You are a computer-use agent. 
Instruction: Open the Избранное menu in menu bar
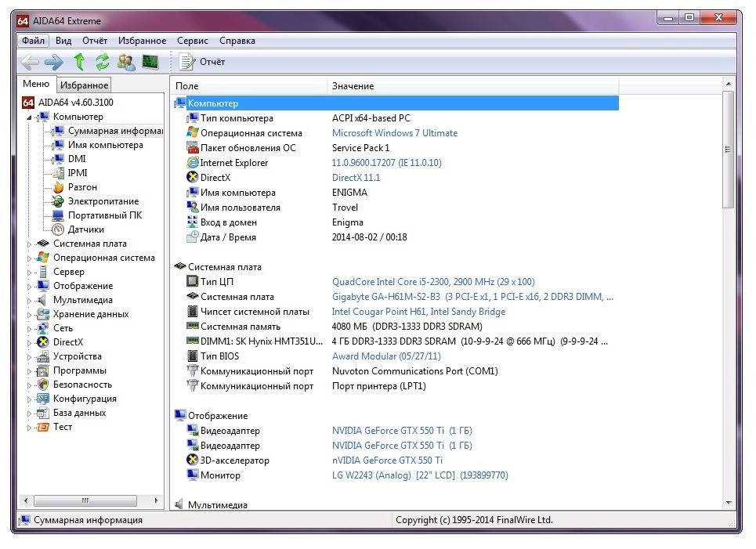click(143, 41)
